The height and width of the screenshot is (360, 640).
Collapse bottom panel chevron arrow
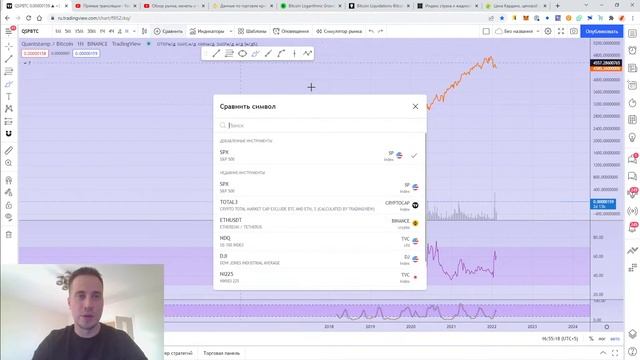[603, 353]
